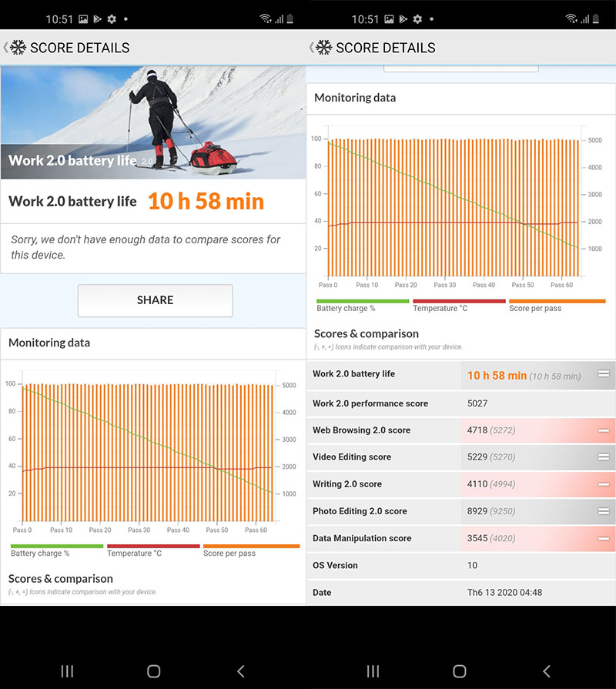This screenshot has height=689, width=616.
Task: Tap the orange Score per pass legend on right
Action: [x=557, y=306]
